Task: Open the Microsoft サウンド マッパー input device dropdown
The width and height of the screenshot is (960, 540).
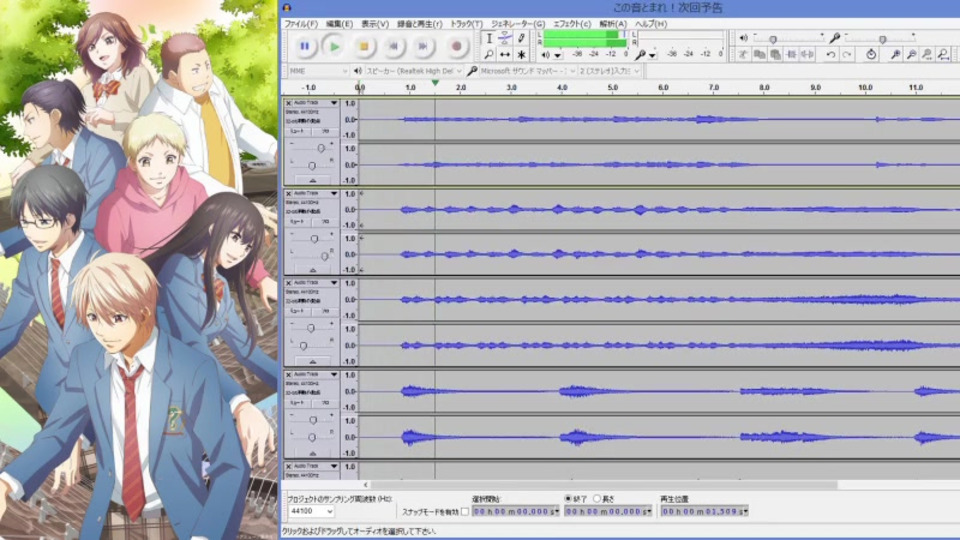Action: 528,71
